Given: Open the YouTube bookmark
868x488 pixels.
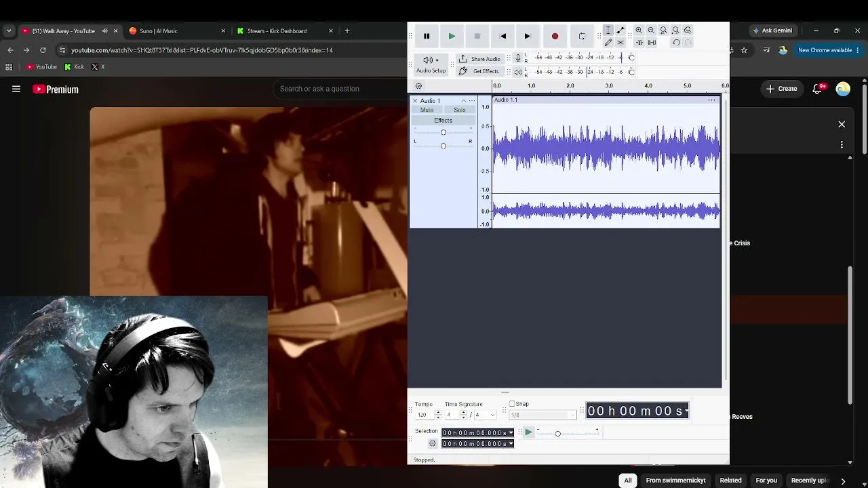Looking at the screenshot, I should tap(41, 67).
